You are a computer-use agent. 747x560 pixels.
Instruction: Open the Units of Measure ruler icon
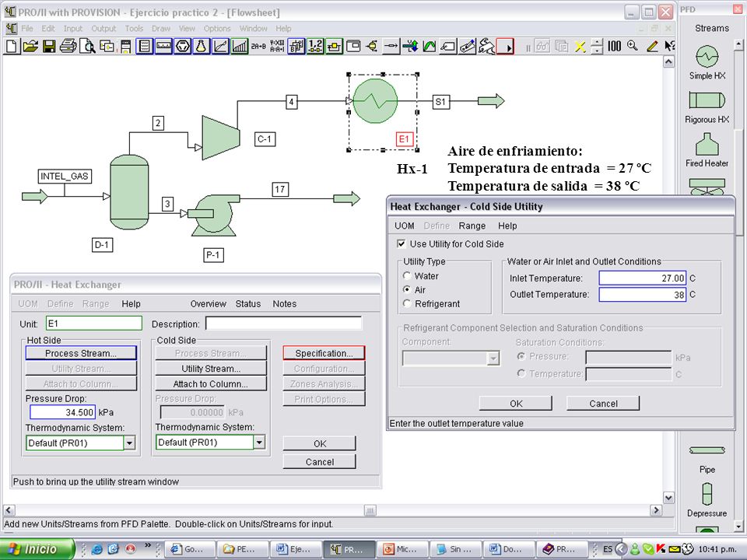tap(163, 46)
